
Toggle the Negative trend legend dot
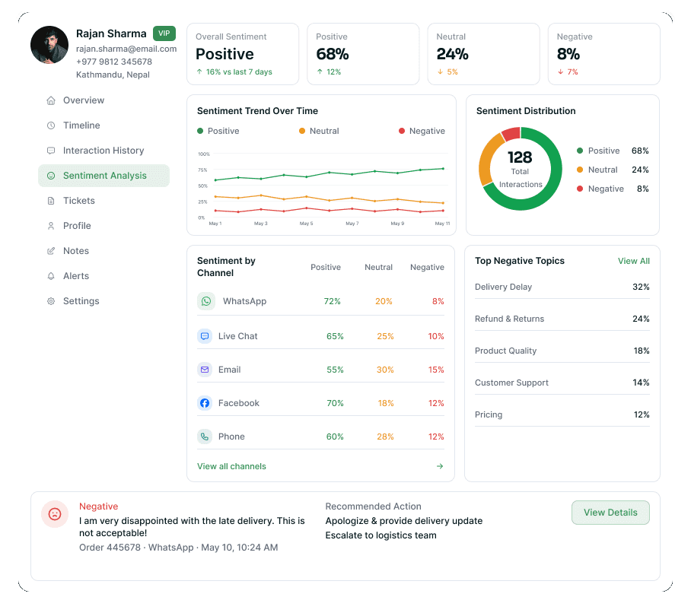click(x=402, y=131)
